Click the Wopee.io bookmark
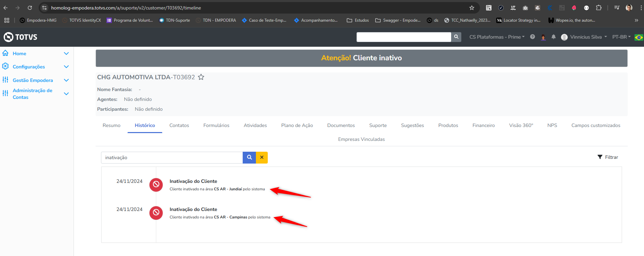The image size is (644, 256). click(572, 20)
